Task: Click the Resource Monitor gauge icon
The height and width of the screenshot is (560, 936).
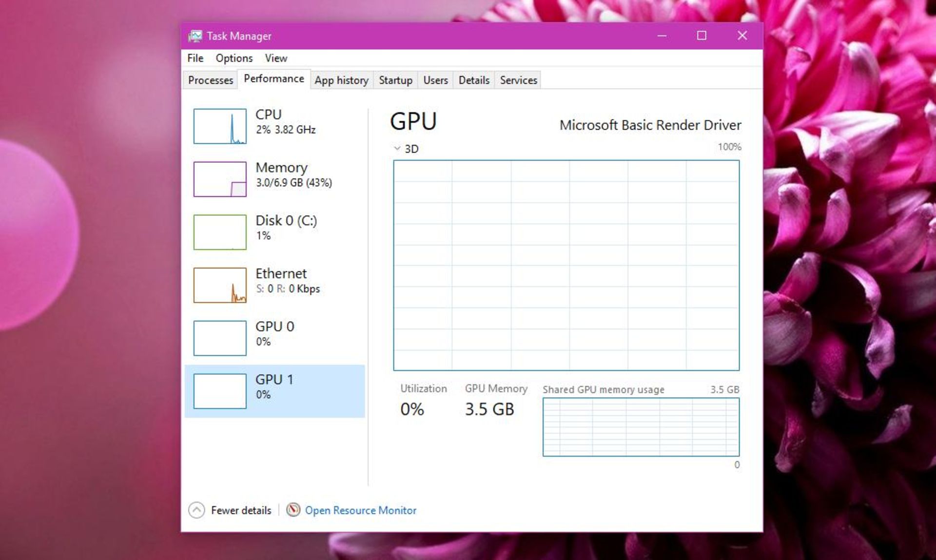Action: pyautogui.click(x=293, y=510)
